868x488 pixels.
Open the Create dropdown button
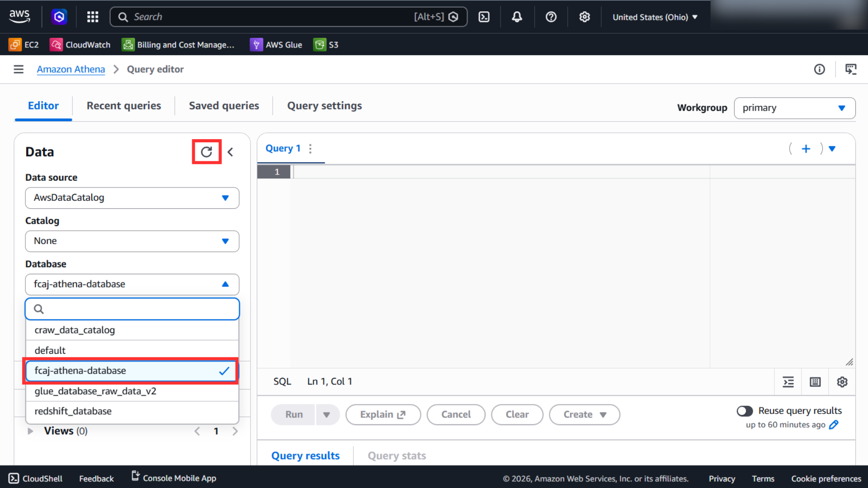pos(584,414)
